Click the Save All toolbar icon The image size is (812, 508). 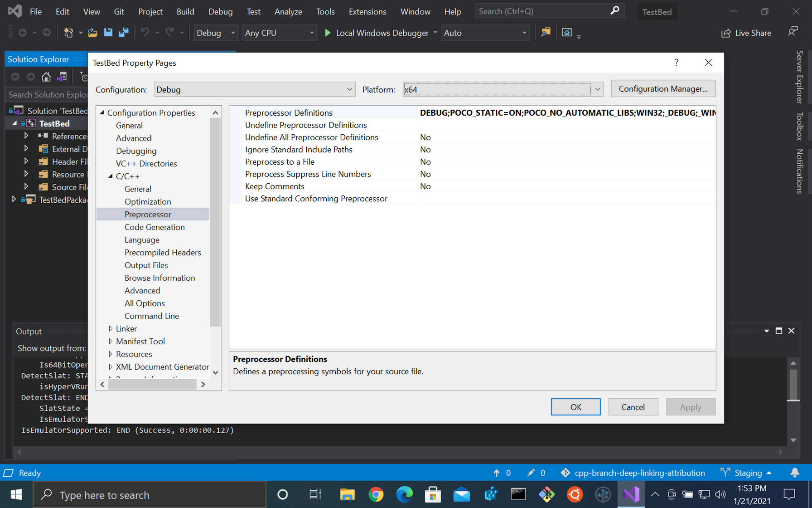(123, 33)
